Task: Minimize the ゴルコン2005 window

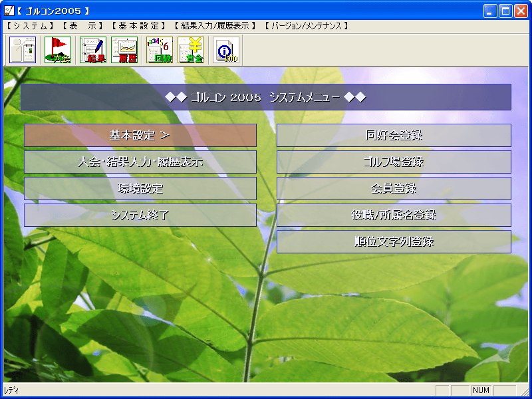Action: (x=489, y=11)
